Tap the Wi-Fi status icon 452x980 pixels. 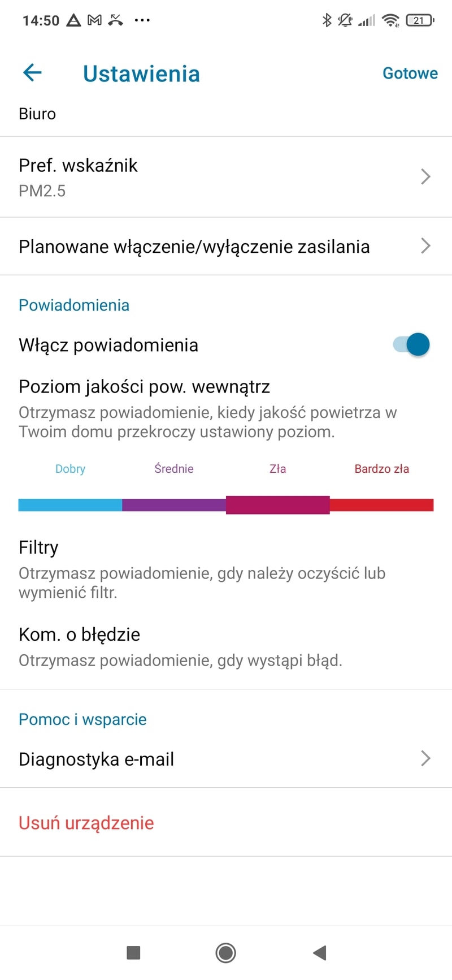(x=390, y=20)
